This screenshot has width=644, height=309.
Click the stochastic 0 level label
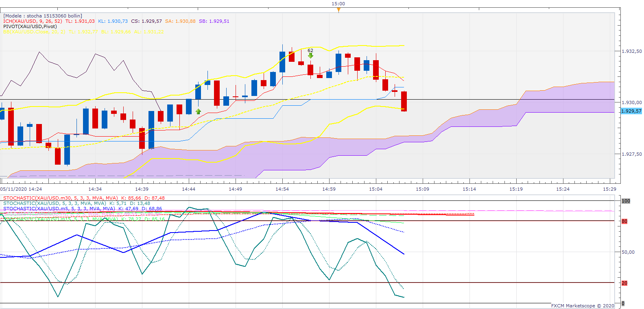point(623,303)
